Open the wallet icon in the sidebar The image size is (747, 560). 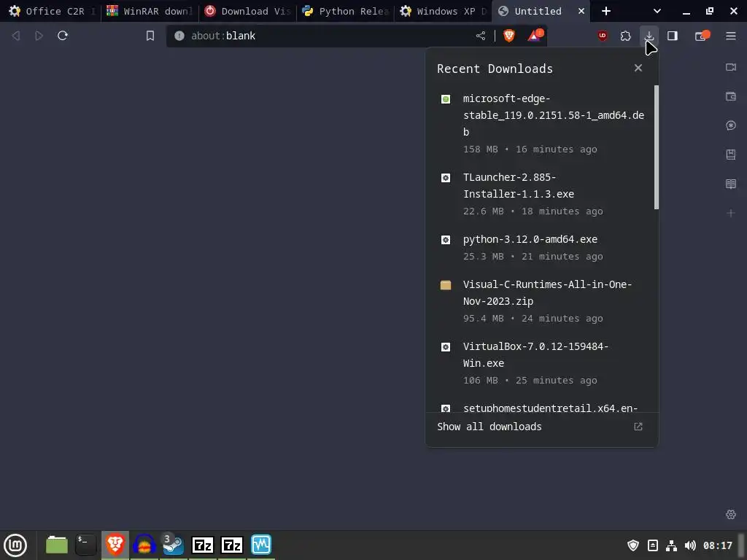pos(731,96)
